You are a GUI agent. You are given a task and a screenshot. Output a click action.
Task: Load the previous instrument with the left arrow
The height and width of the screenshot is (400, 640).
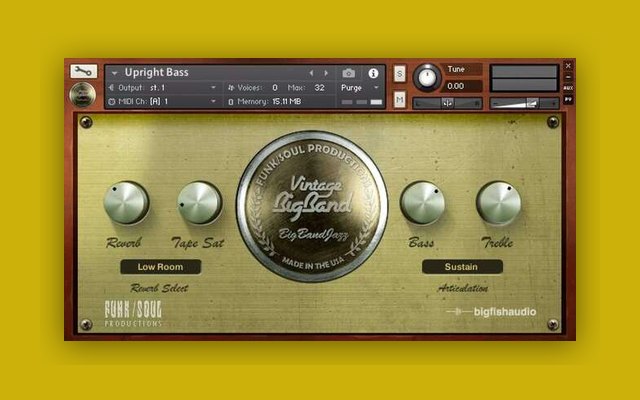pyautogui.click(x=311, y=73)
